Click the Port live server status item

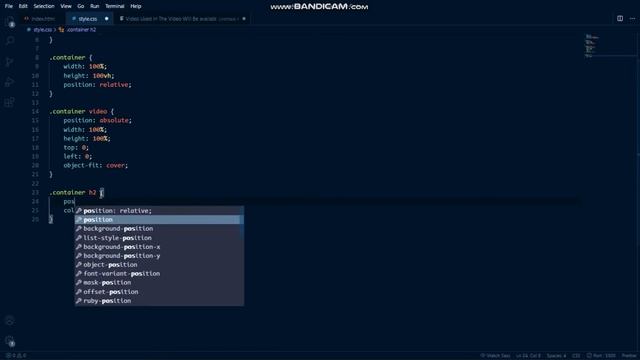(x=601, y=356)
